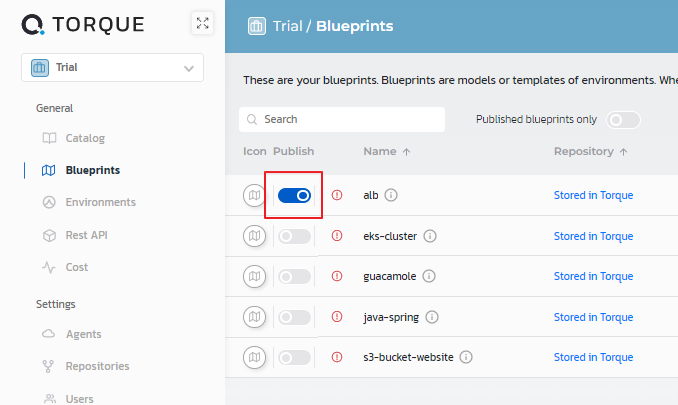The image size is (678, 405).
Task: Click the blueprint icon for eks-cluster row
Action: click(x=255, y=237)
